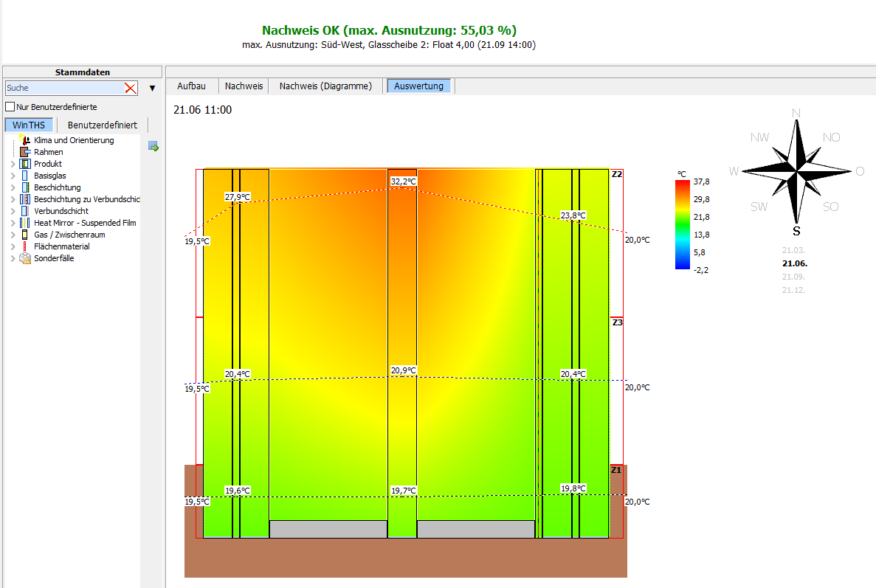The height and width of the screenshot is (588, 876).
Task: Expand the Beschichtung tree node
Action: coord(13,187)
